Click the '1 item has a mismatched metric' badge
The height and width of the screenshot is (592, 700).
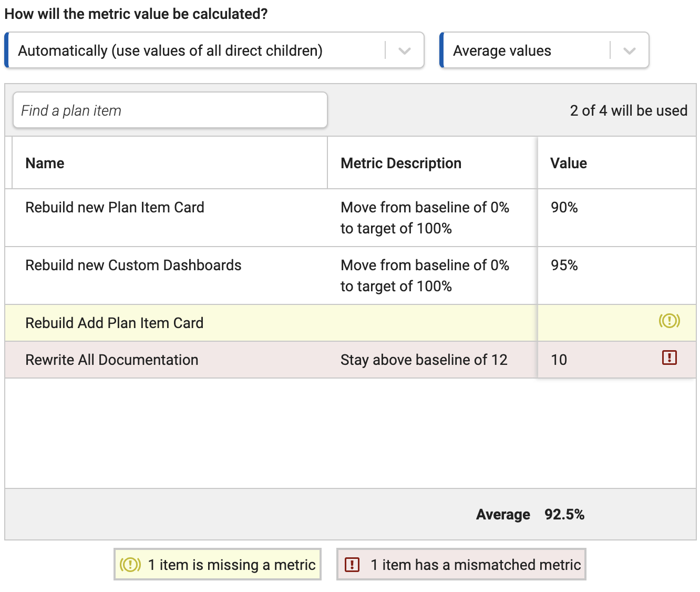(461, 565)
